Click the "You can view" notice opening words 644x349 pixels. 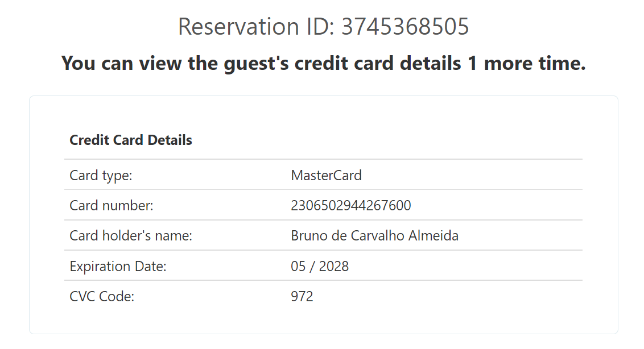click(x=122, y=63)
